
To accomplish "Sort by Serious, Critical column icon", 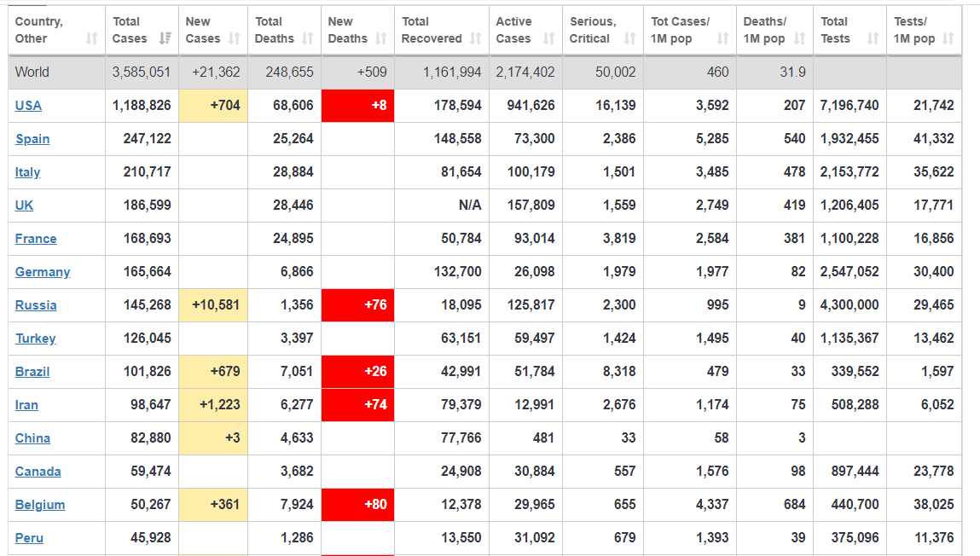I will (x=630, y=38).
